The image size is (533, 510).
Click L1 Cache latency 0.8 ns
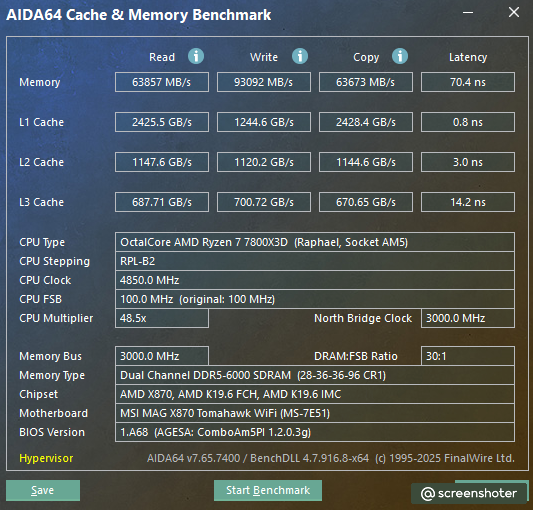468,122
